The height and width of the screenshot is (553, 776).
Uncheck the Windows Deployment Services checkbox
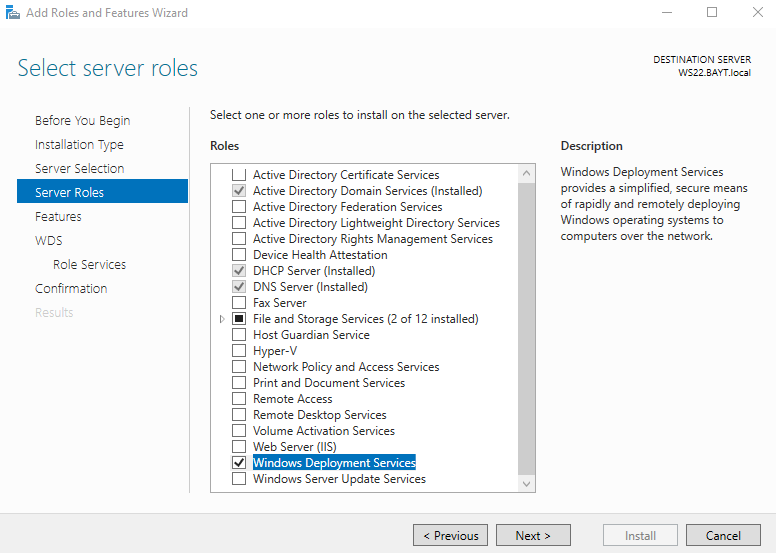[238, 463]
